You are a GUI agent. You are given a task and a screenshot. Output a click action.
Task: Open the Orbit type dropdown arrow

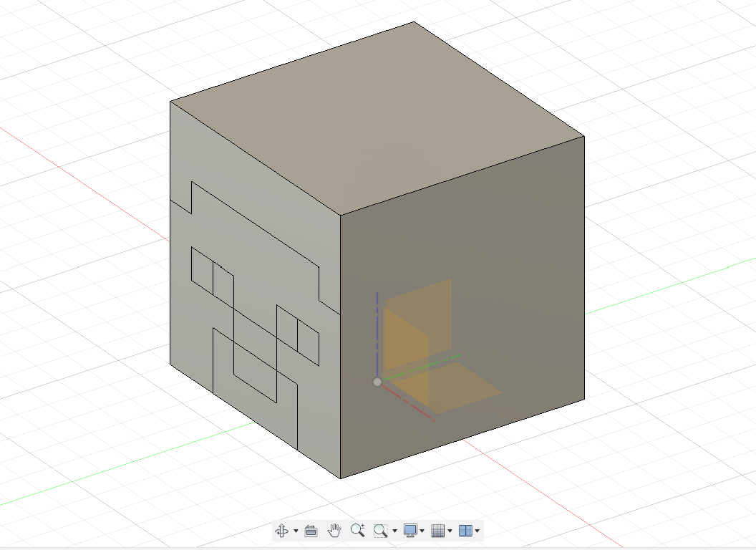296,531
